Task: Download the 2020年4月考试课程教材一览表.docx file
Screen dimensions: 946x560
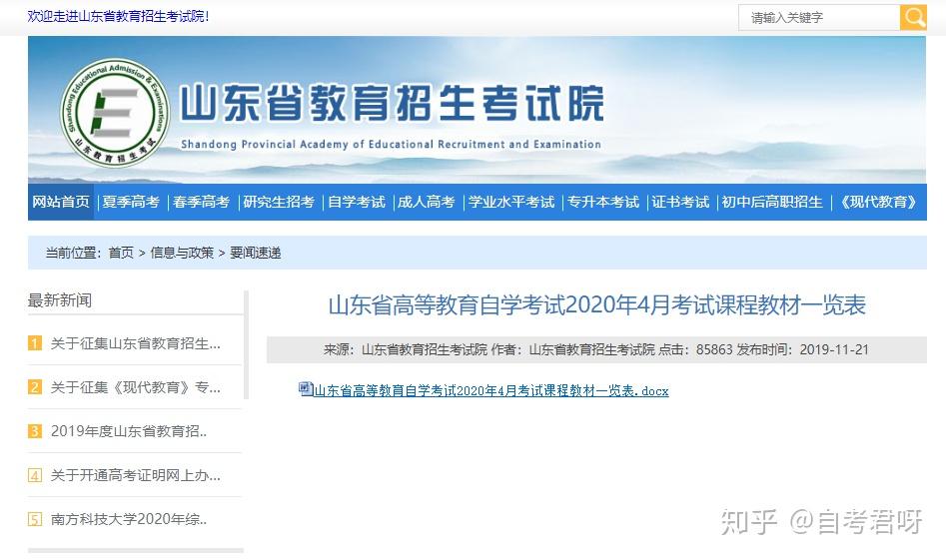Action: 491,390
